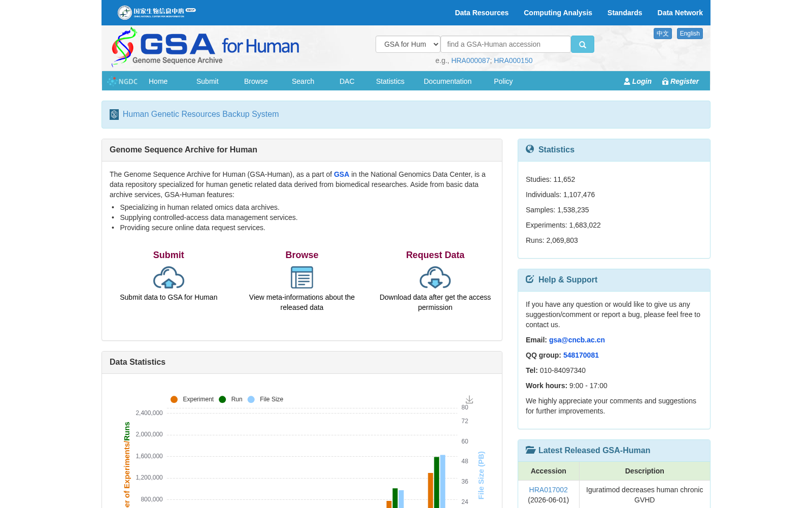This screenshot has height=508, width=812.
Task: Click the Description column header
Action: (x=645, y=471)
